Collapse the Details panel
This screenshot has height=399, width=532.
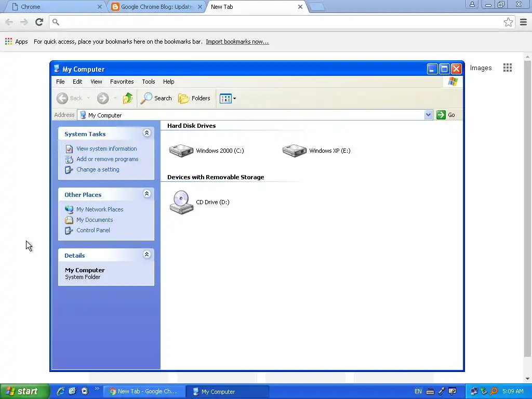coord(147,254)
